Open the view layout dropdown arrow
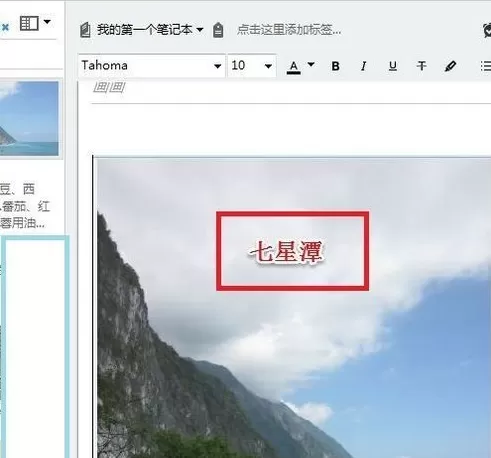Viewport: 491px width, 458px height. [x=47, y=22]
